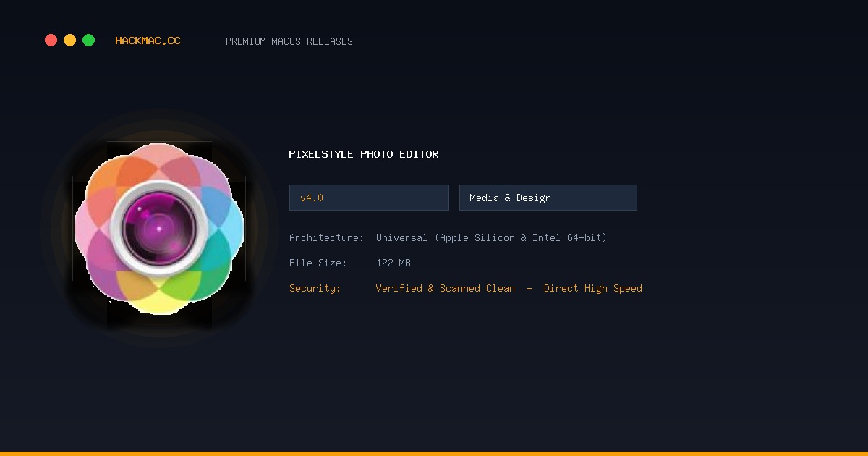Screen dimensions: 868x456
Task: Click the Security: label
Action: tap(315, 288)
